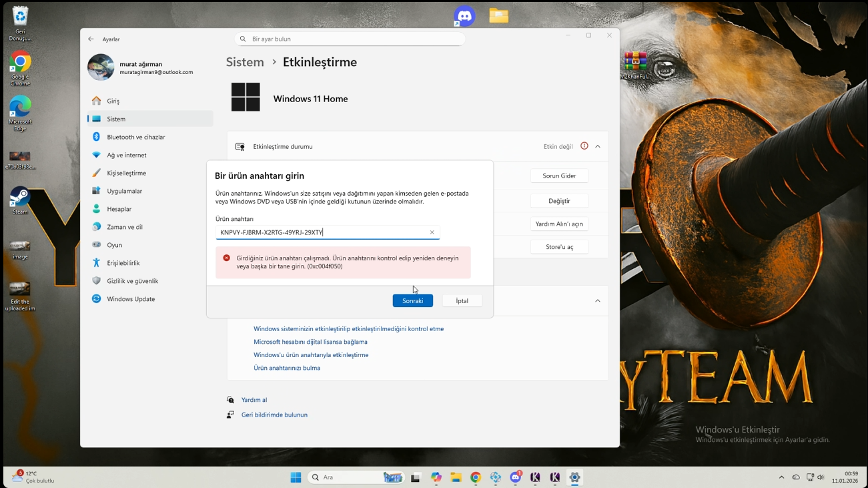Open the Windows Start menu
This screenshot has height=488, width=868.
[x=296, y=477]
